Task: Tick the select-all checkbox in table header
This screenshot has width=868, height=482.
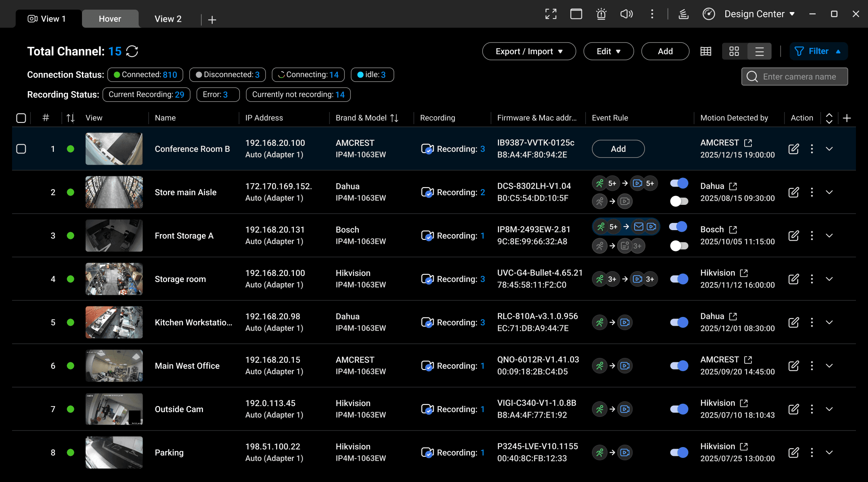Action: pos(21,118)
